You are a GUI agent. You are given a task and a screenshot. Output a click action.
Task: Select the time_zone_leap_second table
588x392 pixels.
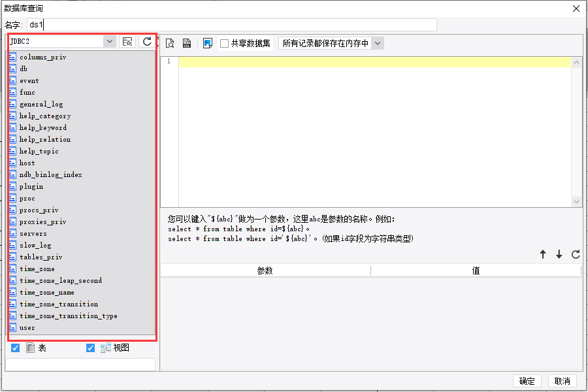(x=61, y=280)
